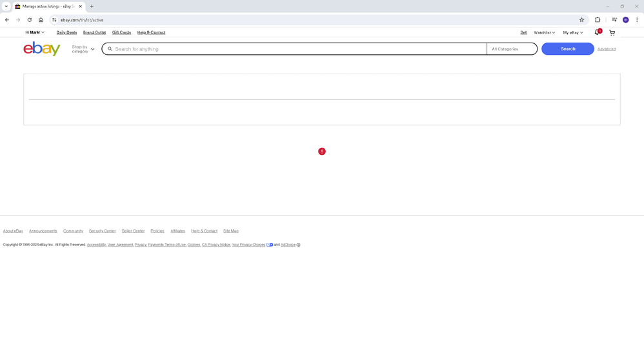The image size is (644, 350).
Task: Reload the page
Action: pos(30,20)
